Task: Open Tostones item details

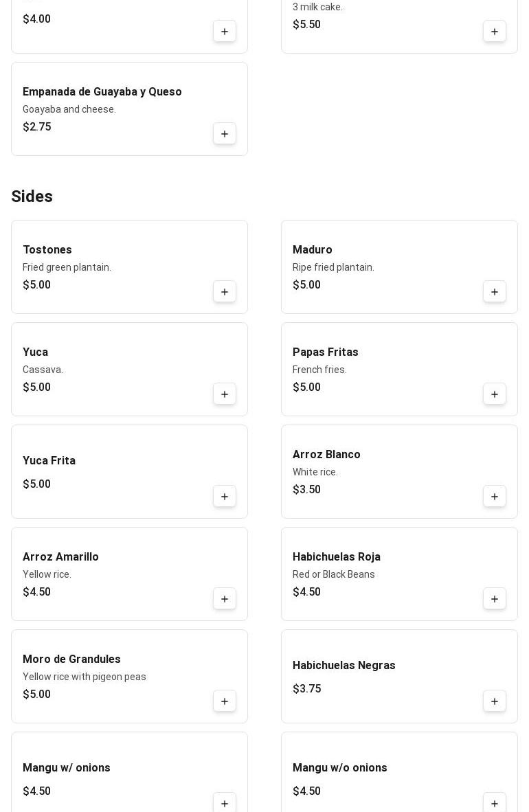Action: [47, 250]
